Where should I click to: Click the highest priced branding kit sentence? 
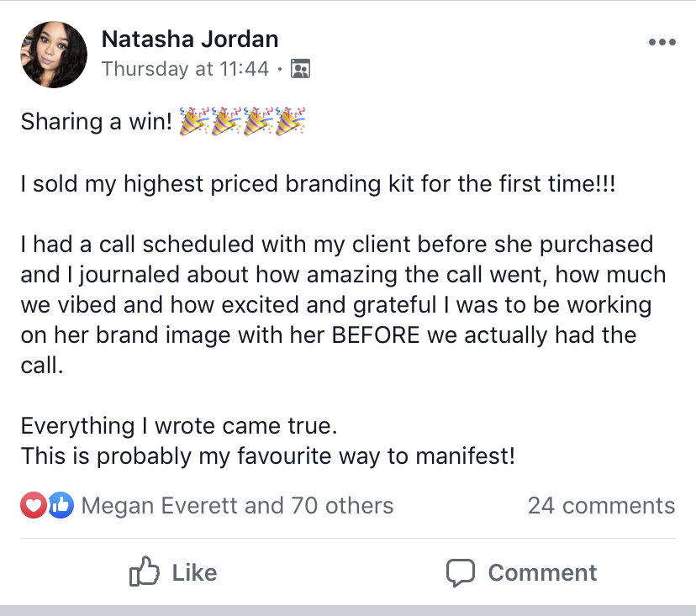(x=318, y=184)
